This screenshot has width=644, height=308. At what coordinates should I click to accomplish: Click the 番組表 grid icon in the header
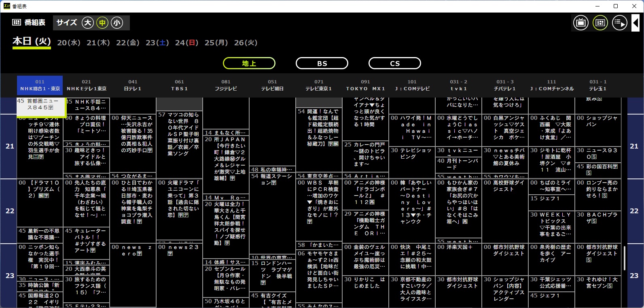[x=17, y=22]
